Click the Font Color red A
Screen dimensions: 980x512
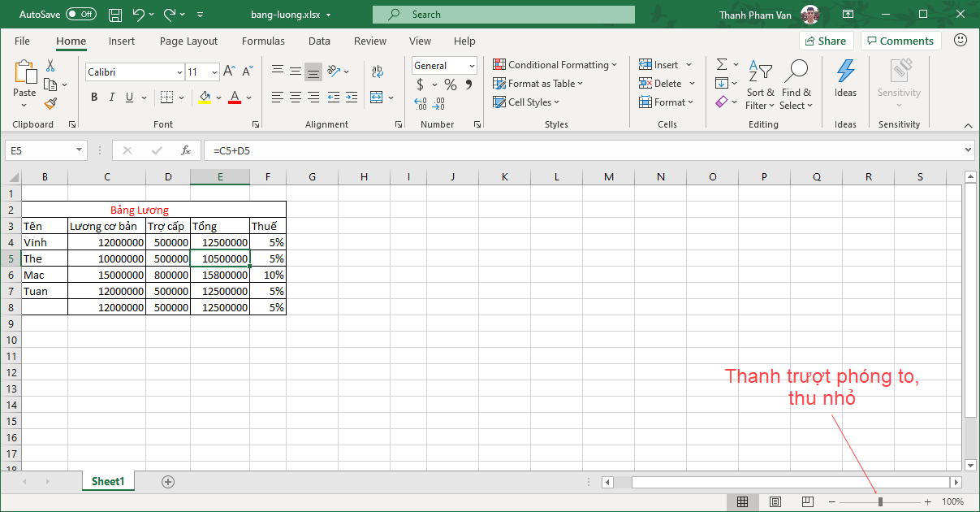[x=235, y=98]
